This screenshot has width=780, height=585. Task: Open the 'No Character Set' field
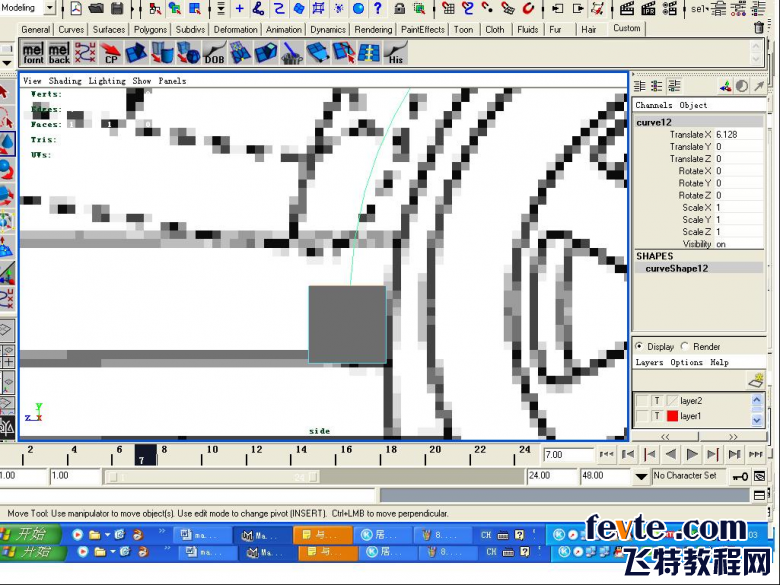[688, 476]
